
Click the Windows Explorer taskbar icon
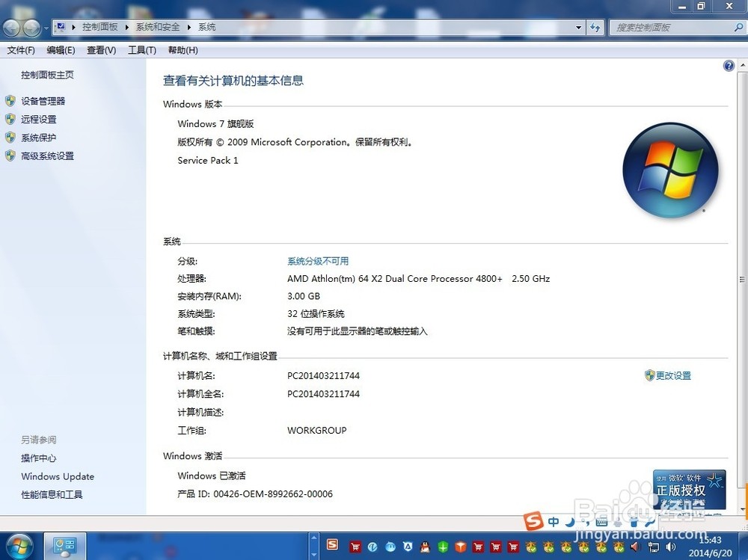coord(64,545)
